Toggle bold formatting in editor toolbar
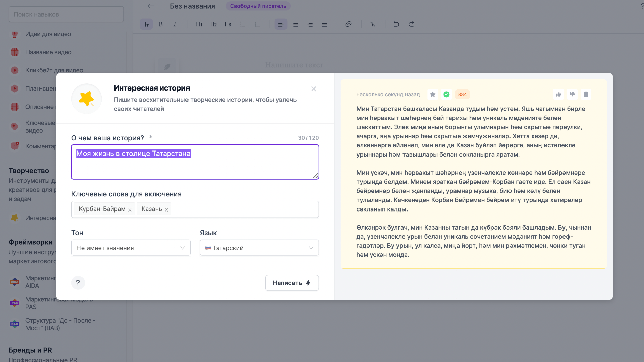The height and width of the screenshot is (362, 644). (x=161, y=24)
